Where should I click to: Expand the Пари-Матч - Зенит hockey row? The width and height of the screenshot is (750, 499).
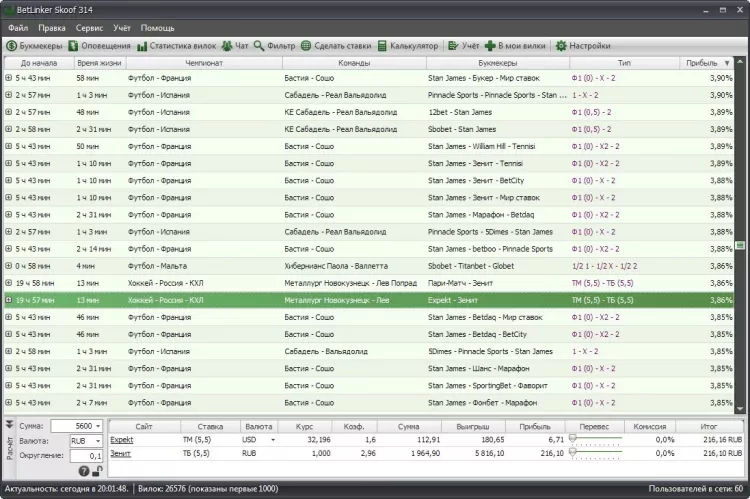[x=9, y=283]
